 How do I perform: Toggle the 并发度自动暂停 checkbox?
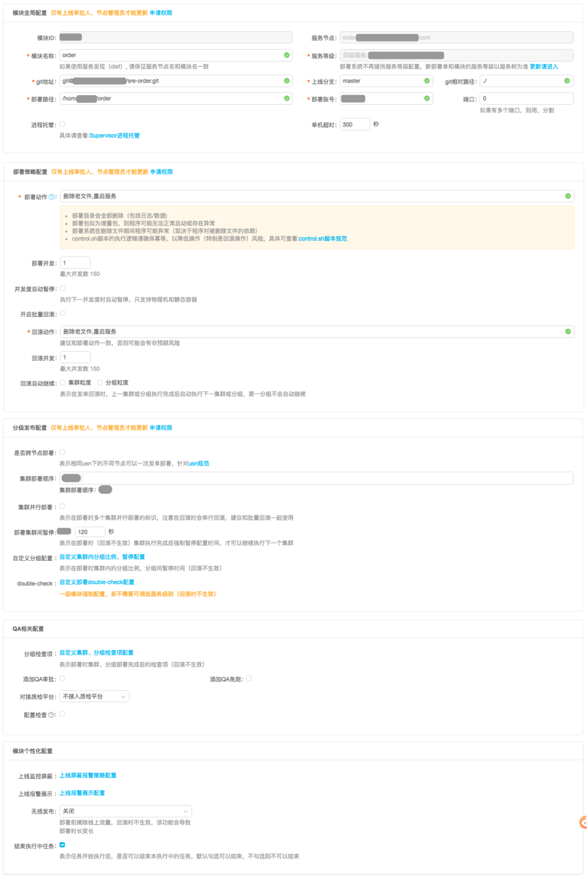click(x=62, y=289)
